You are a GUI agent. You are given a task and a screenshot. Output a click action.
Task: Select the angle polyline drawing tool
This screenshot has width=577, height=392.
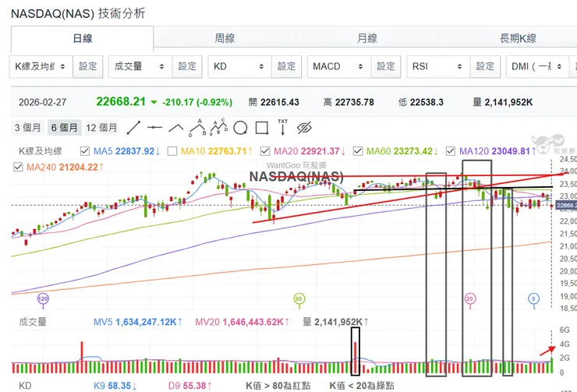point(176,128)
